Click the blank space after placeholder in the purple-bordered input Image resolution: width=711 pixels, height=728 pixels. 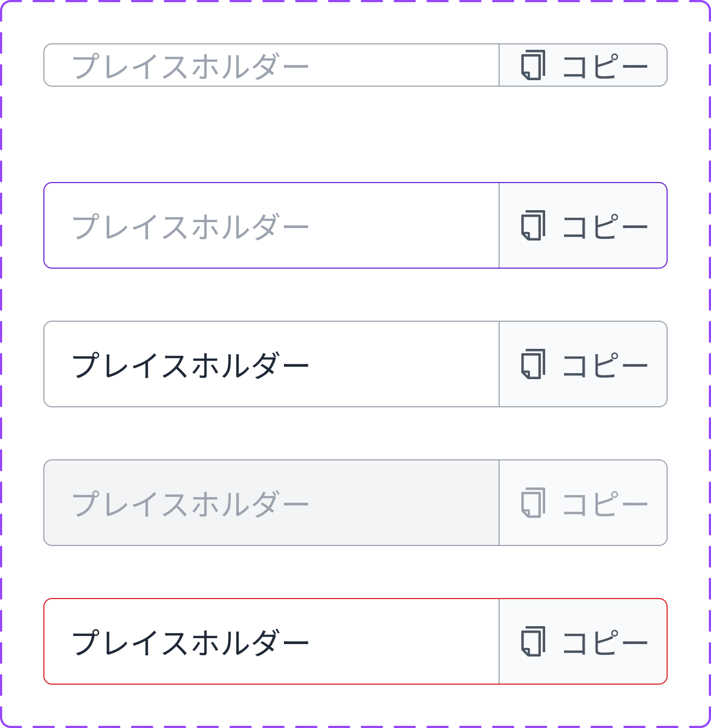[404, 226]
